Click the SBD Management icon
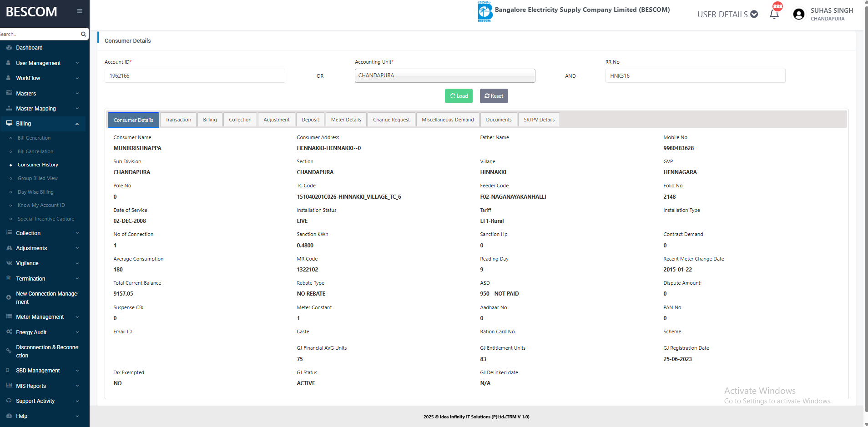 click(x=8, y=370)
